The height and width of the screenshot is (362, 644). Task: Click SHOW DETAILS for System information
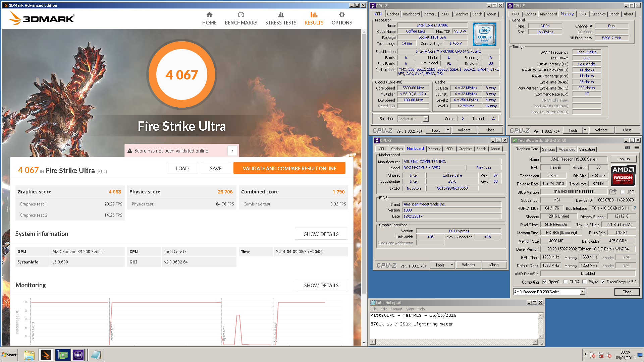coord(321,234)
